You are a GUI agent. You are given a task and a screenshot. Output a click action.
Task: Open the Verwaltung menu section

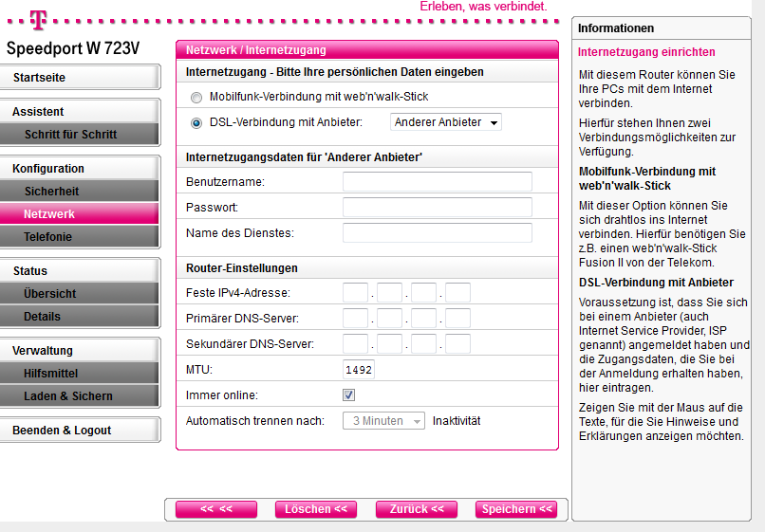click(79, 350)
